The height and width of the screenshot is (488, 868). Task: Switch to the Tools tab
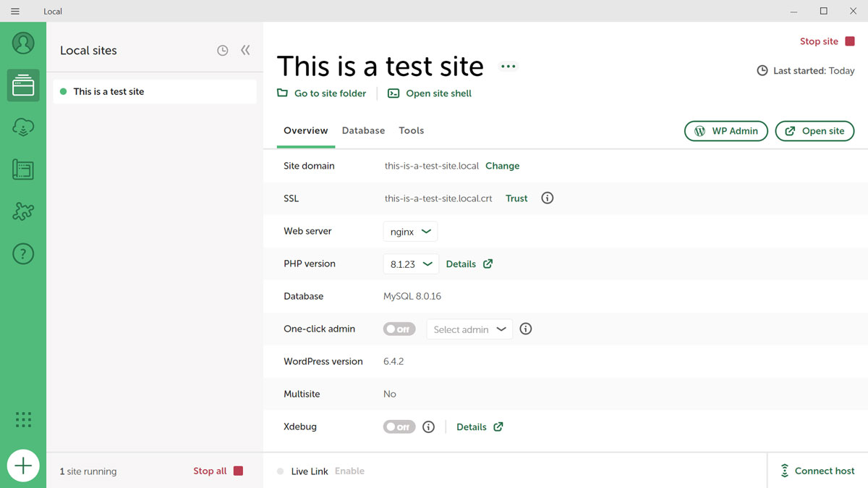coord(411,131)
